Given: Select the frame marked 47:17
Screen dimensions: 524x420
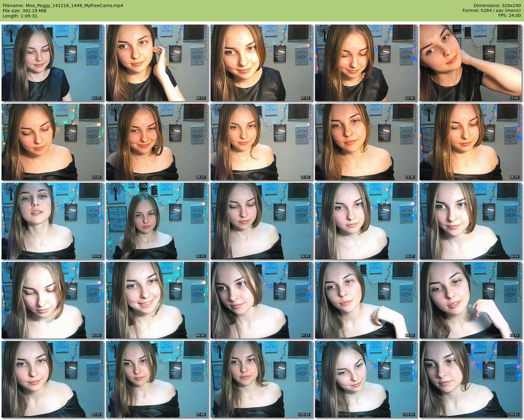Looking at the screenshot, I should [262, 300].
